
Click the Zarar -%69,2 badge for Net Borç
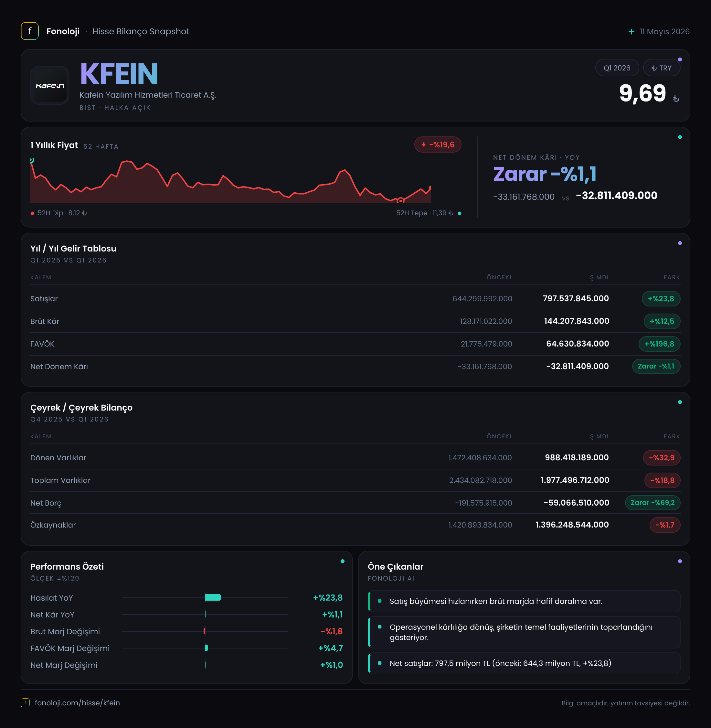click(x=653, y=503)
